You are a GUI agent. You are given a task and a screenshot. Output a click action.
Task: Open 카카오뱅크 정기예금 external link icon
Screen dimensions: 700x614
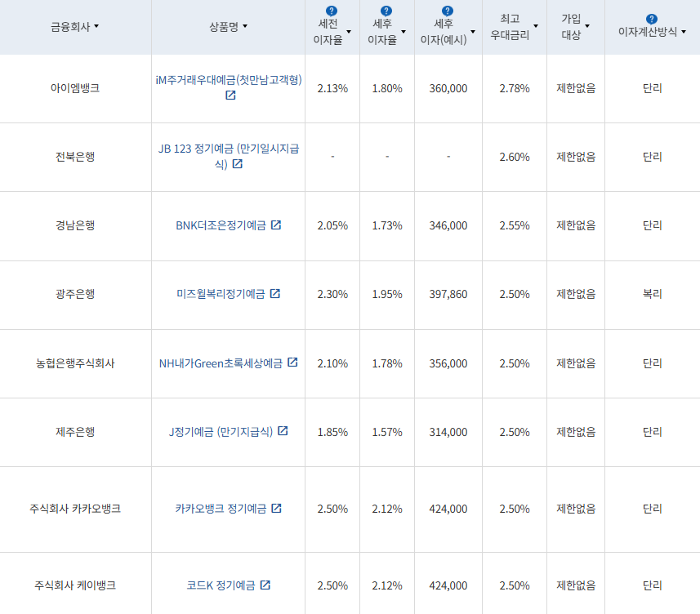(x=278, y=508)
